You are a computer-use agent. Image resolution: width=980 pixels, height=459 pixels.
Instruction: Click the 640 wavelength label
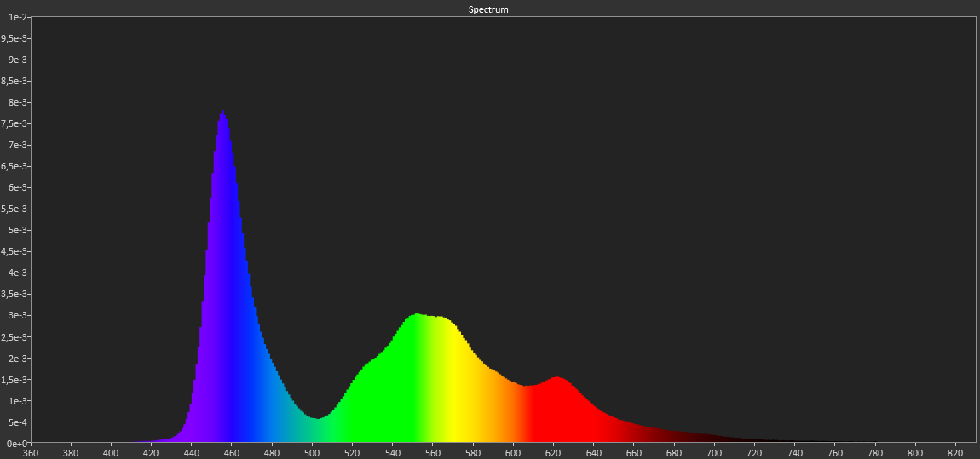click(x=594, y=452)
